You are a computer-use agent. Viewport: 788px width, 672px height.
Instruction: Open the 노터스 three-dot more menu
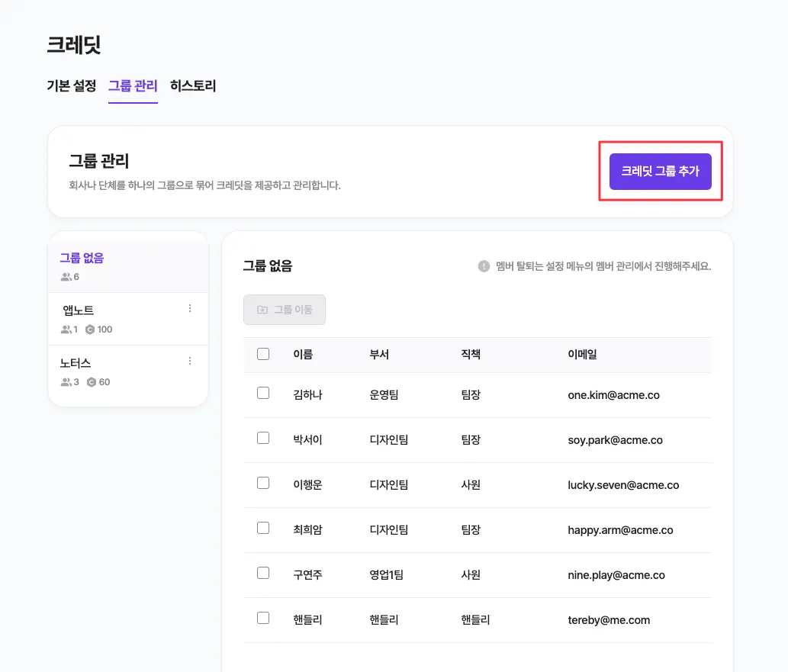click(x=190, y=361)
